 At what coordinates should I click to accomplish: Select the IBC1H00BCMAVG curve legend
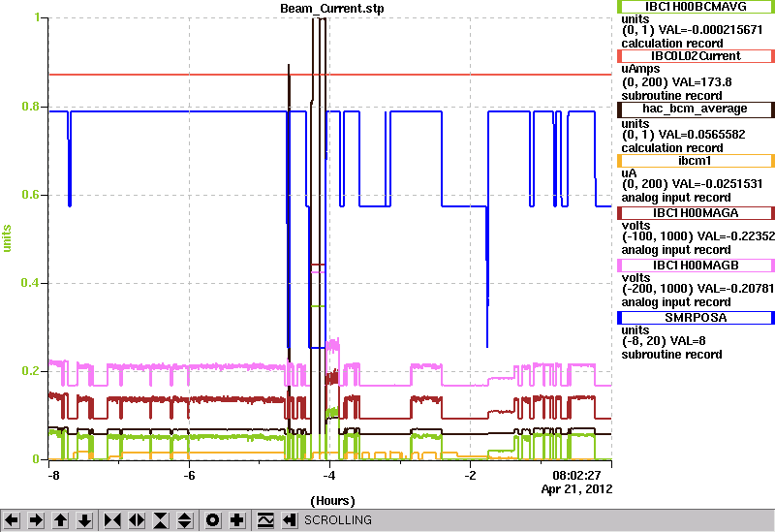tap(696, 7)
